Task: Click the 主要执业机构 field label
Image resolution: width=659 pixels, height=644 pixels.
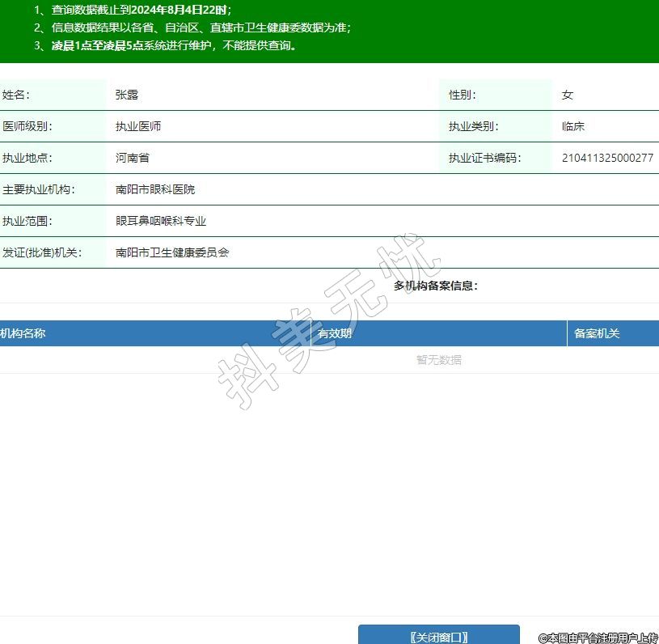Action: tap(38, 189)
